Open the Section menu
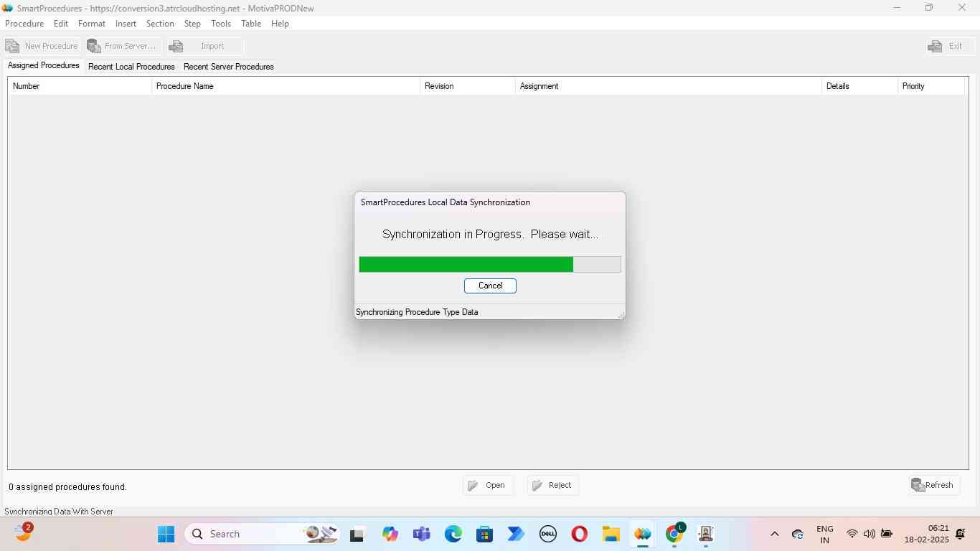Image resolution: width=980 pixels, height=551 pixels. [x=160, y=24]
